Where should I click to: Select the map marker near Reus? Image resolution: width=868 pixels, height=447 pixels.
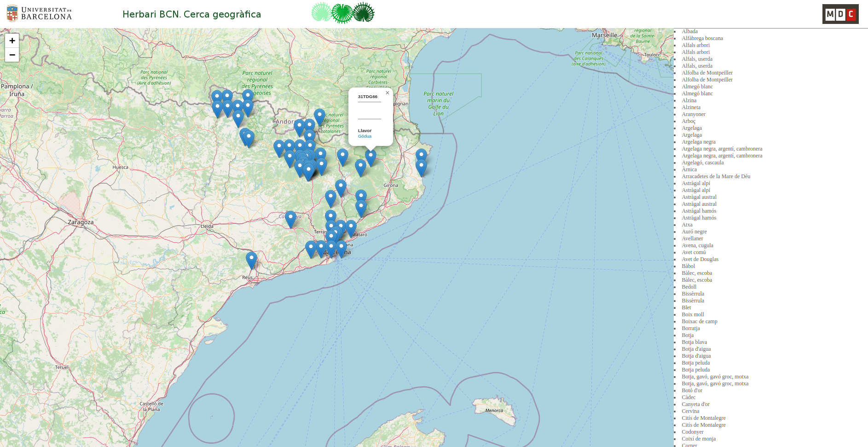click(x=251, y=260)
